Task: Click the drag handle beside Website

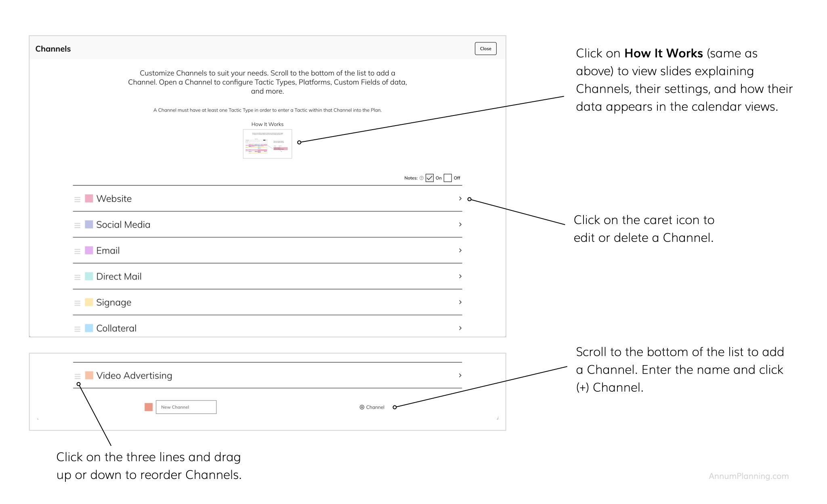Action: coord(77,199)
